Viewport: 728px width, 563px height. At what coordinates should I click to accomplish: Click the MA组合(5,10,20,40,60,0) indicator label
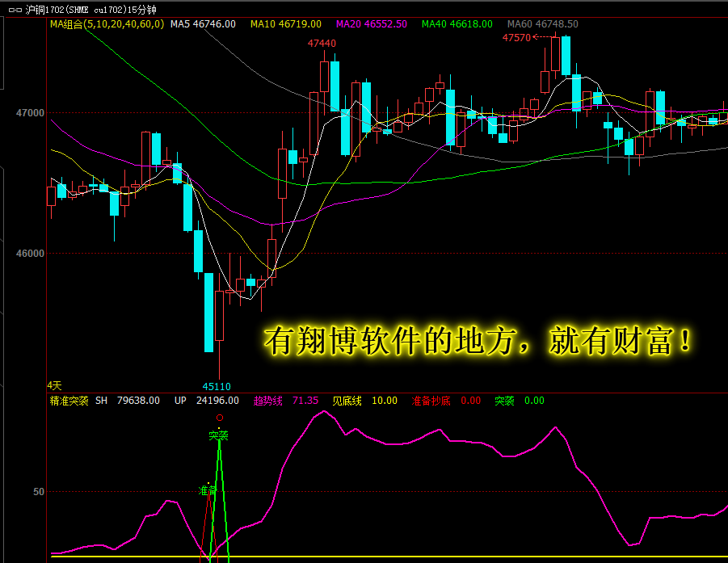pos(107,24)
